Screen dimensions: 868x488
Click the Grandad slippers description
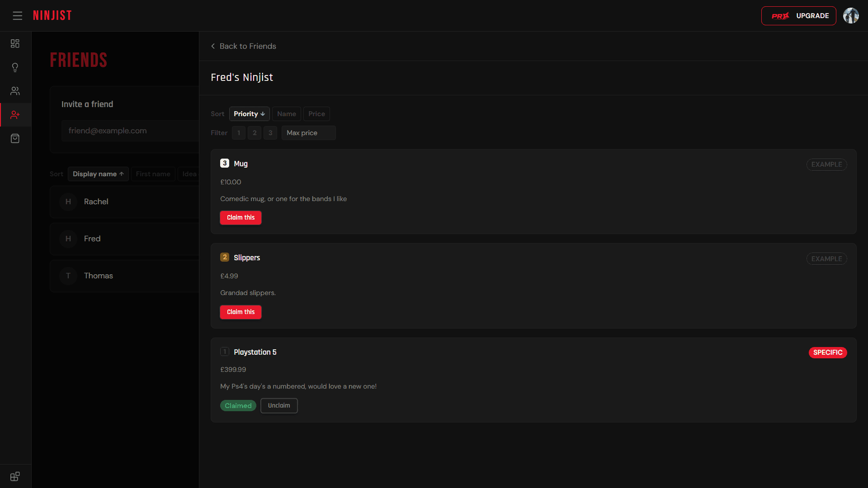click(x=248, y=293)
